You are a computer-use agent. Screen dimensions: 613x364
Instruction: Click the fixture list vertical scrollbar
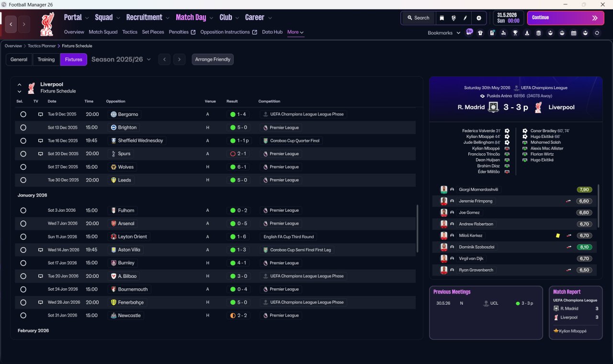(418, 228)
